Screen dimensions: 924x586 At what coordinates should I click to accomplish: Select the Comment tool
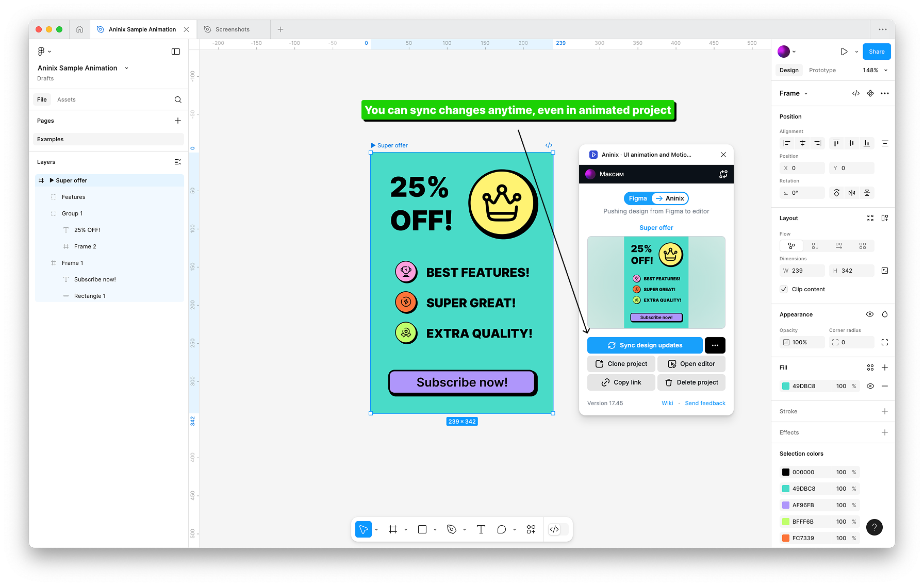pyautogui.click(x=501, y=529)
